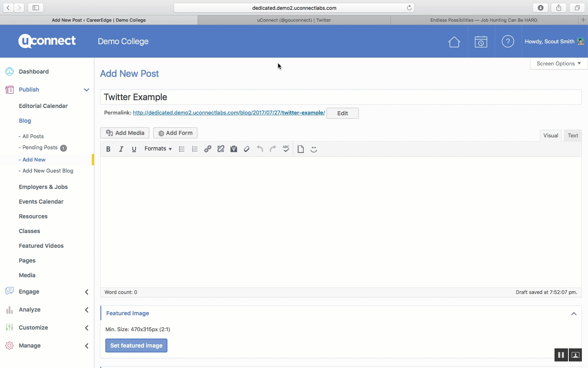The width and height of the screenshot is (588, 368).
Task: Insert an emoticon with the smiley icon
Action: [x=314, y=149]
